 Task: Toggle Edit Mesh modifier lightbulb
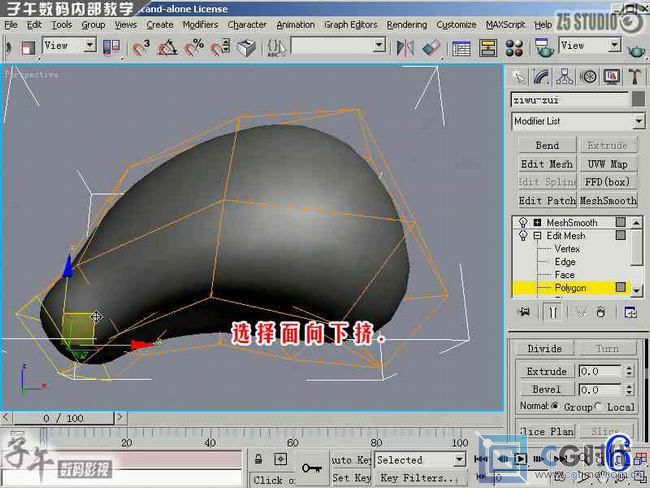pyautogui.click(x=523, y=236)
